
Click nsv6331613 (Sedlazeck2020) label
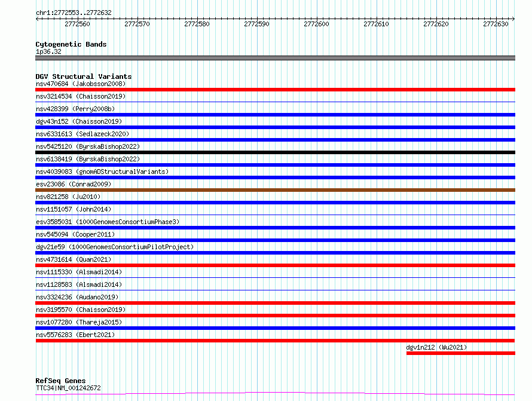coord(82,134)
